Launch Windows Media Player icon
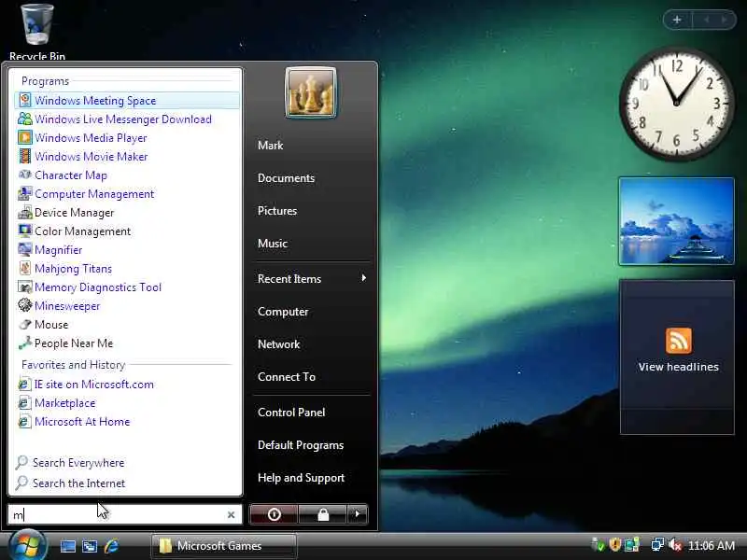Screen dimensions: 747x560 click(x=25, y=137)
